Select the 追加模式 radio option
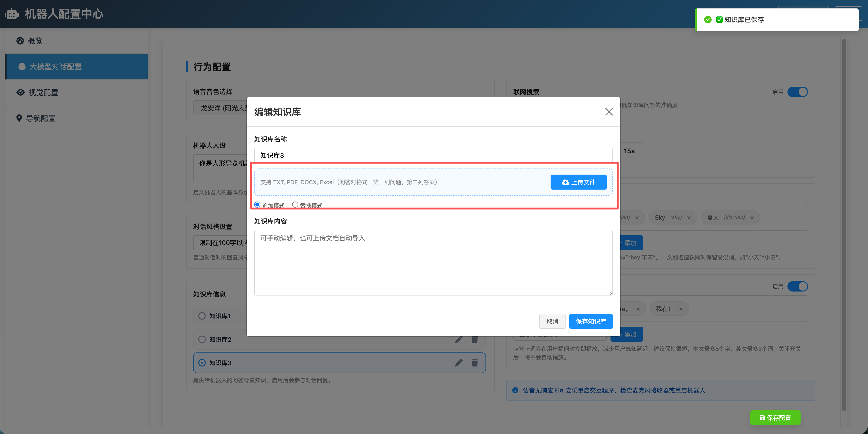 point(257,205)
